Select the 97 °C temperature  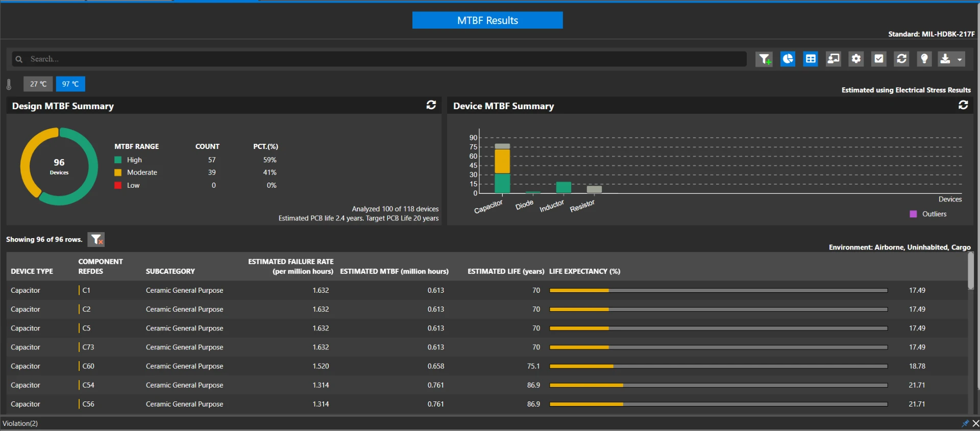tap(70, 84)
